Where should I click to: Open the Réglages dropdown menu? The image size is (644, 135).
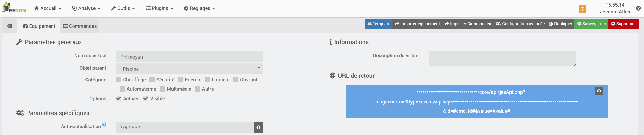click(x=199, y=8)
